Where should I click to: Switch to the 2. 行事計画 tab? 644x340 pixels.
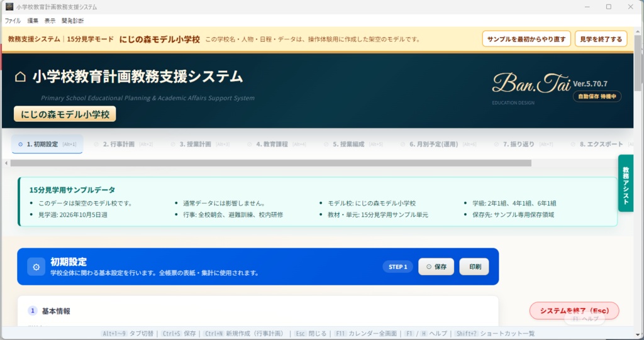pyautogui.click(x=123, y=144)
